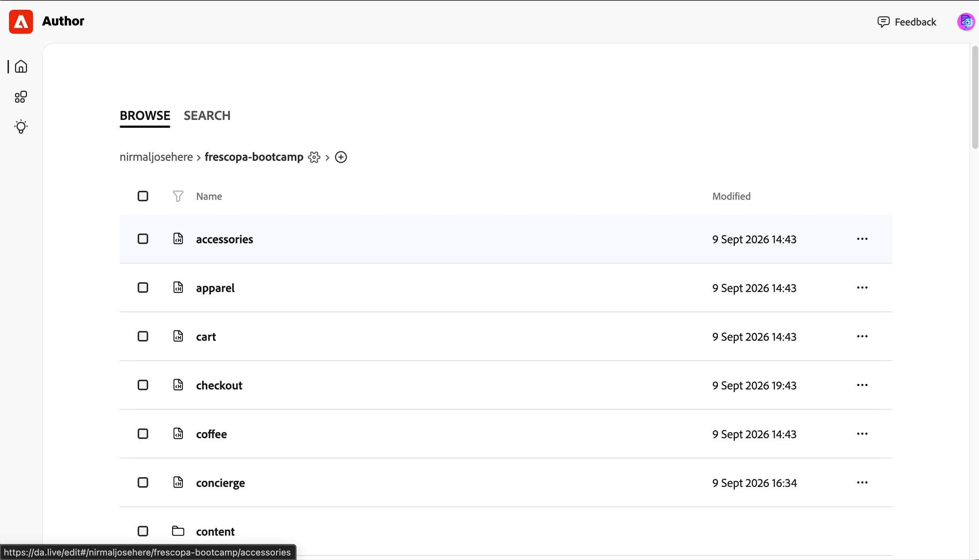
Task: Open the accessories row more options menu
Action: point(862,239)
